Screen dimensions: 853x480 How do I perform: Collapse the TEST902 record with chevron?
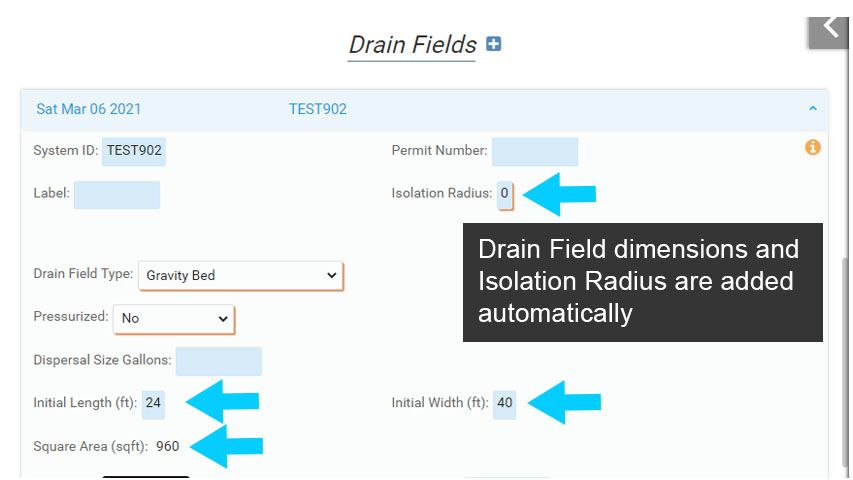(812, 109)
